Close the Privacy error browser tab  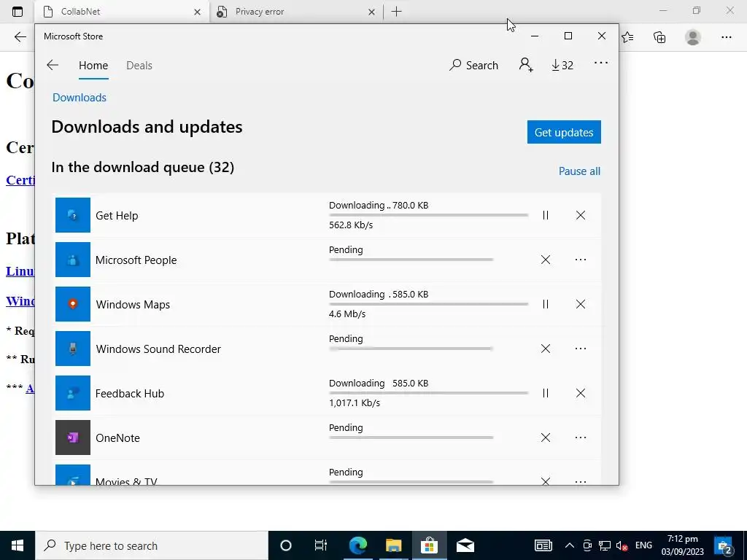(371, 12)
